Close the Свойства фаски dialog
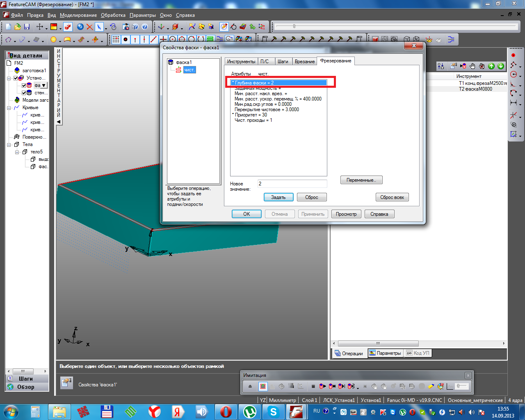Image resolution: width=525 pixels, height=420 pixels. pos(414,46)
